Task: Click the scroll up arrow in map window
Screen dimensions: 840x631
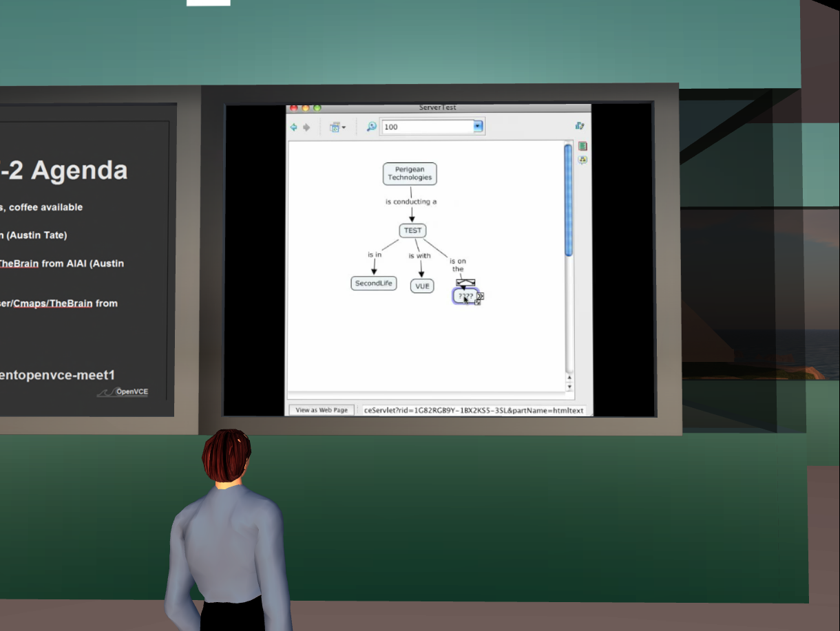Action: 569,378
